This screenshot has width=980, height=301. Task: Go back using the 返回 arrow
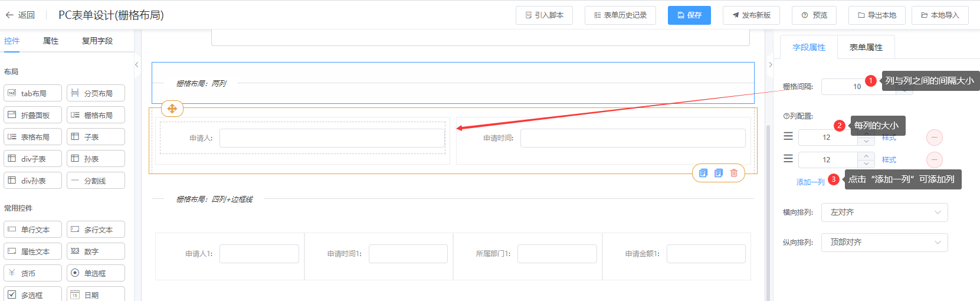[x=20, y=15]
